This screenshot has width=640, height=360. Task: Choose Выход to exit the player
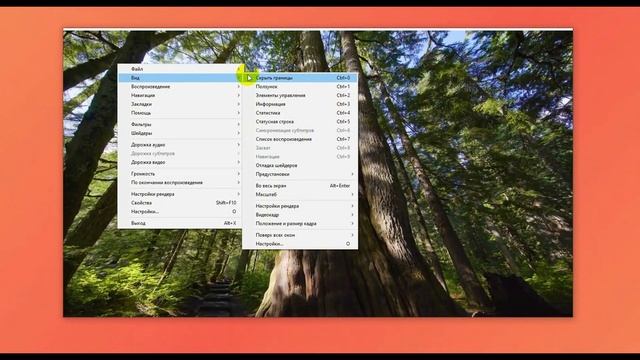(x=180, y=223)
